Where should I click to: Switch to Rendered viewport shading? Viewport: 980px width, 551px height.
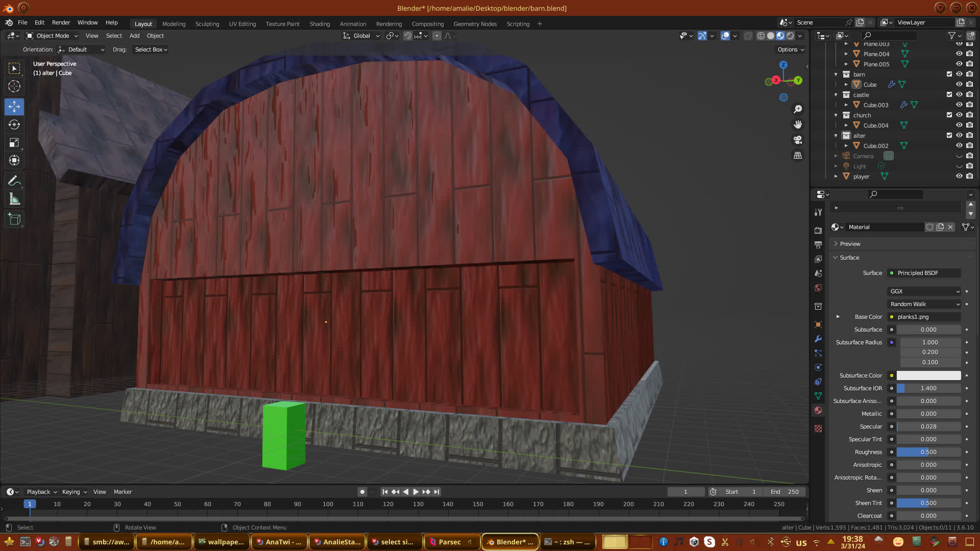[790, 36]
